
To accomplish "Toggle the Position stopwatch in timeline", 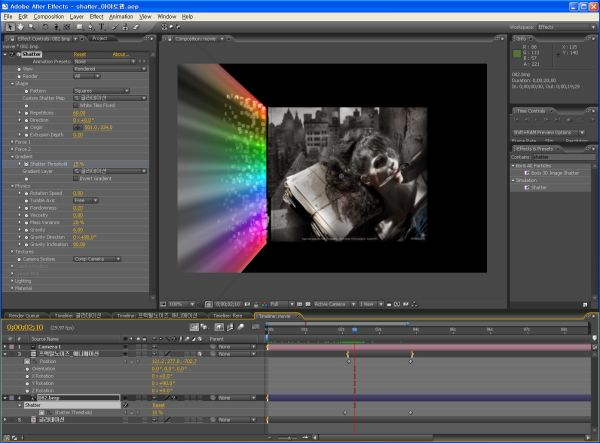I will pos(27,361).
